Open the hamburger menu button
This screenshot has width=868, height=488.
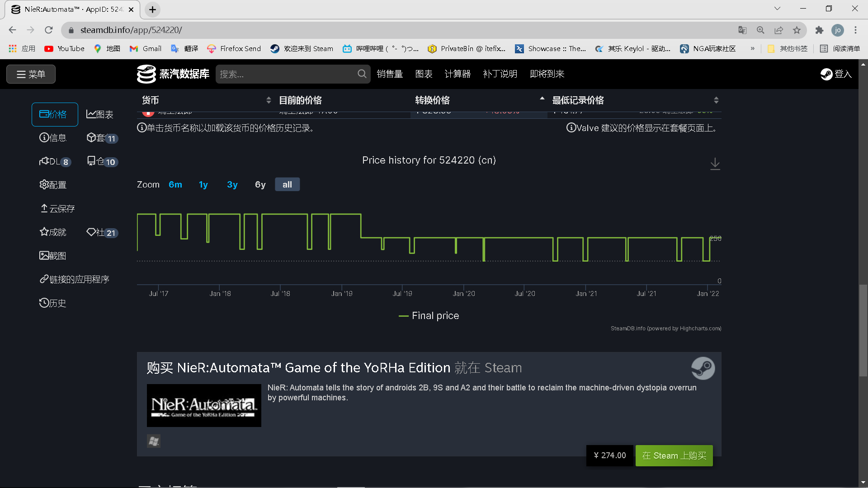click(31, 74)
